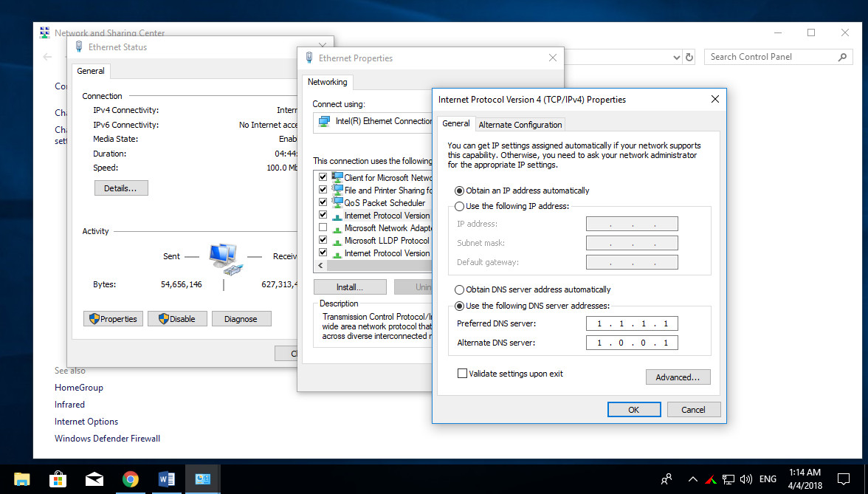Switch to the Alternate Configuration tab
The width and height of the screenshot is (868, 494).
[520, 125]
